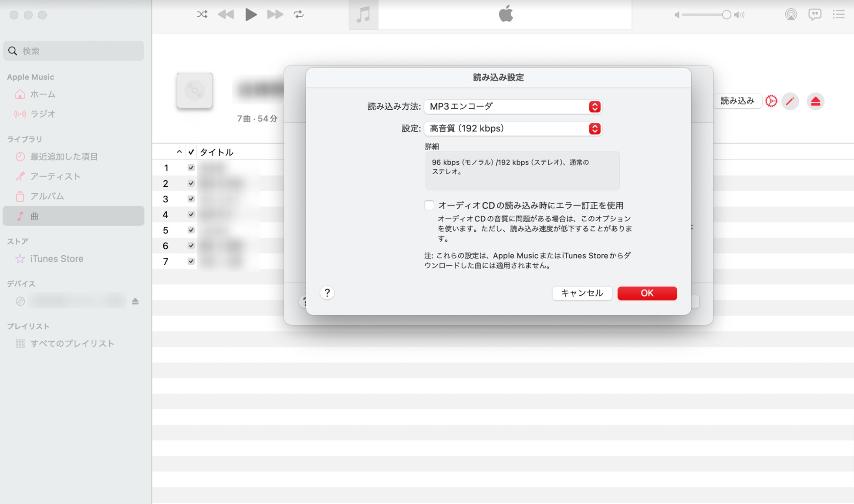Click the checkmark column header
Screen dimensions: 854x504
(x=191, y=152)
